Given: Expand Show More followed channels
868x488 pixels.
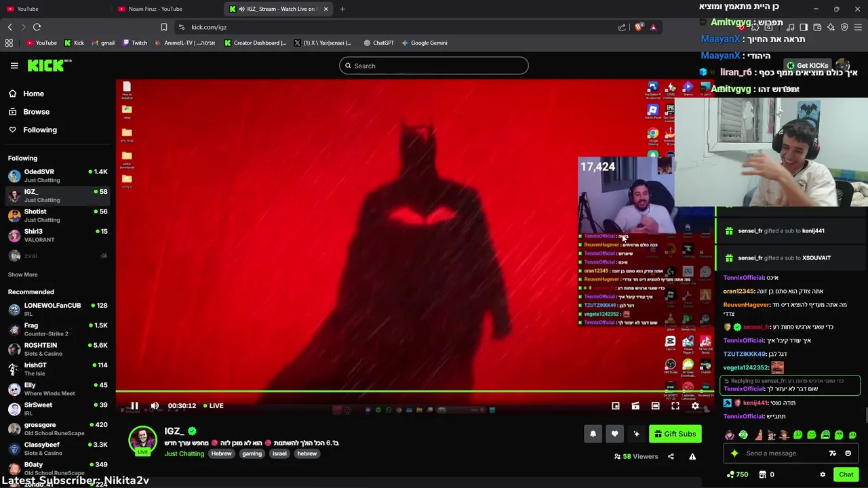Looking at the screenshot, I should (x=22, y=274).
